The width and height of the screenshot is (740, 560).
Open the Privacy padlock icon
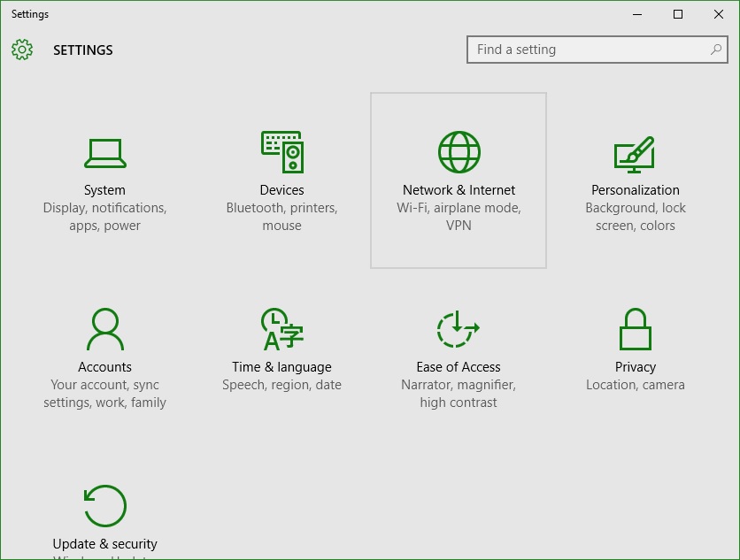pos(636,329)
